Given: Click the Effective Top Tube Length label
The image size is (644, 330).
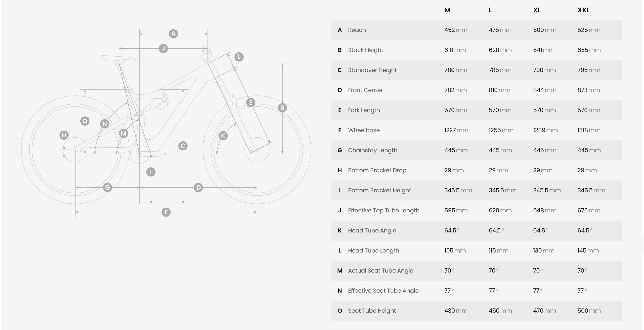Looking at the screenshot, I should pos(384,211).
